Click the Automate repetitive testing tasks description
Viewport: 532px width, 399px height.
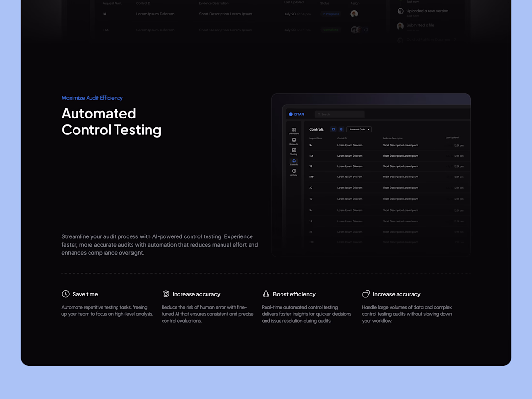tap(107, 310)
